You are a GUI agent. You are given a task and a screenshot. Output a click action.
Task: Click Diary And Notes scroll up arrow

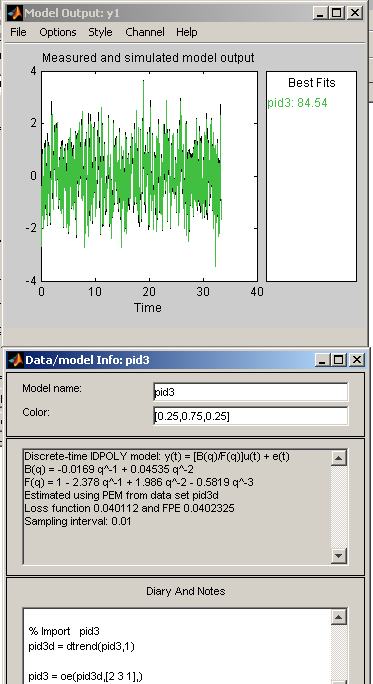point(339,617)
